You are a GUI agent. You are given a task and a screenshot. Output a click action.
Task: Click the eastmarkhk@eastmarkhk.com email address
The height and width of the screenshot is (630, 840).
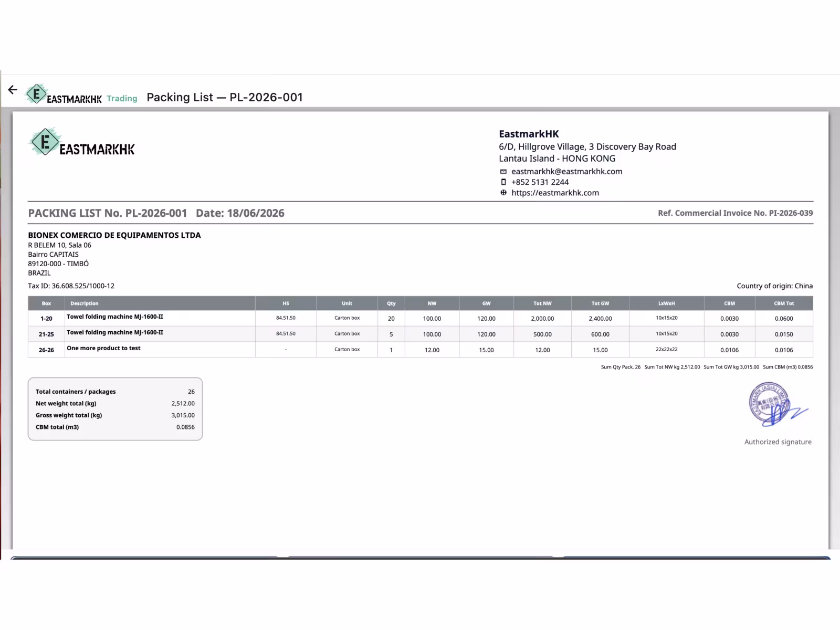point(566,171)
